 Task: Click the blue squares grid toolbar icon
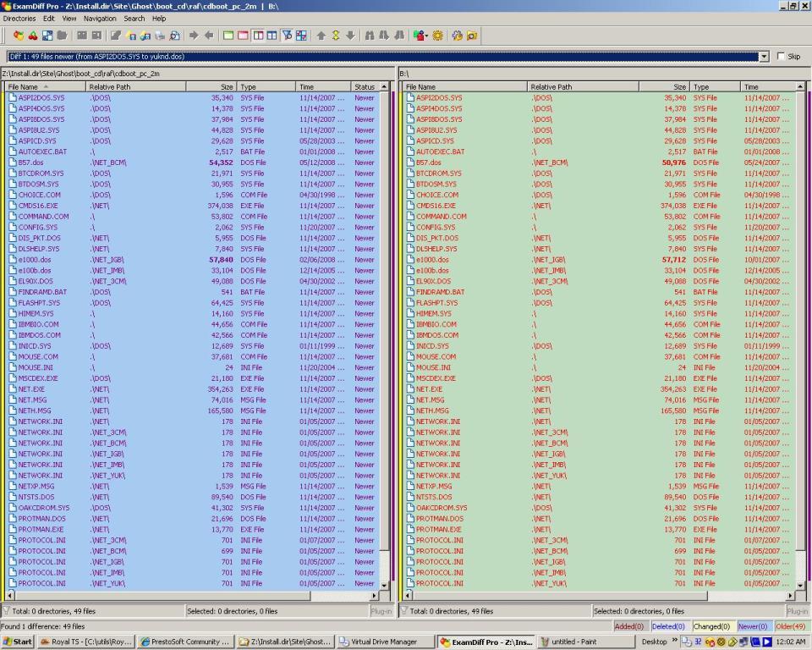click(47, 36)
